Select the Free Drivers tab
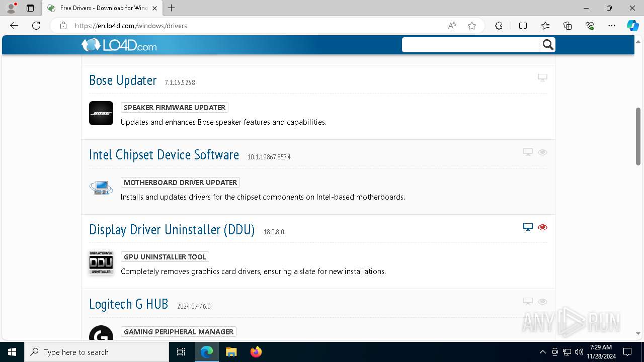 coord(102,8)
